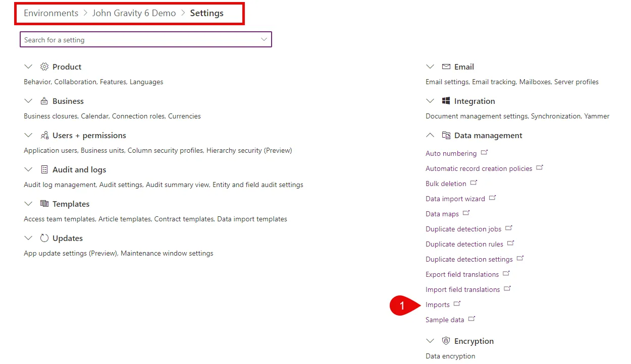Open the Duplicate detection settings link
The image size is (631, 364).
pos(469,259)
